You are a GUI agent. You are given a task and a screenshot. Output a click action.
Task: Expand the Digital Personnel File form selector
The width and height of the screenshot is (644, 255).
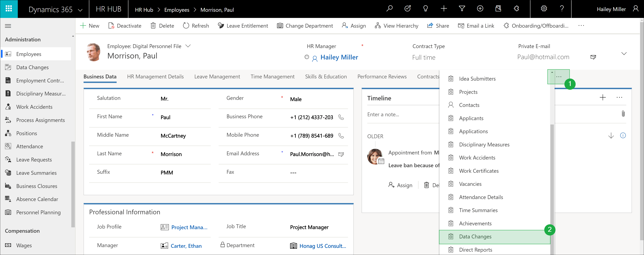pos(188,46)
